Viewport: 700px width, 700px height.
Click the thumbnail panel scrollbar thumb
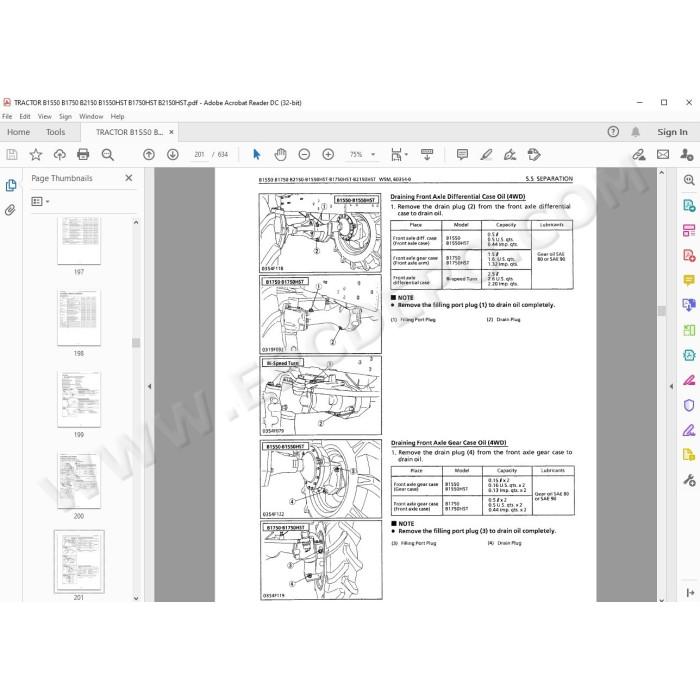tap(136, 342)
